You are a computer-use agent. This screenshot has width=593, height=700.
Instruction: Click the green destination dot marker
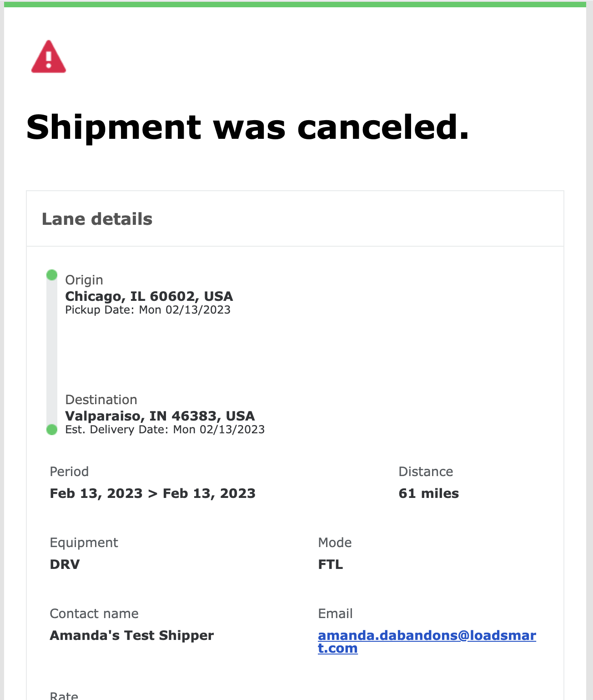52,430
